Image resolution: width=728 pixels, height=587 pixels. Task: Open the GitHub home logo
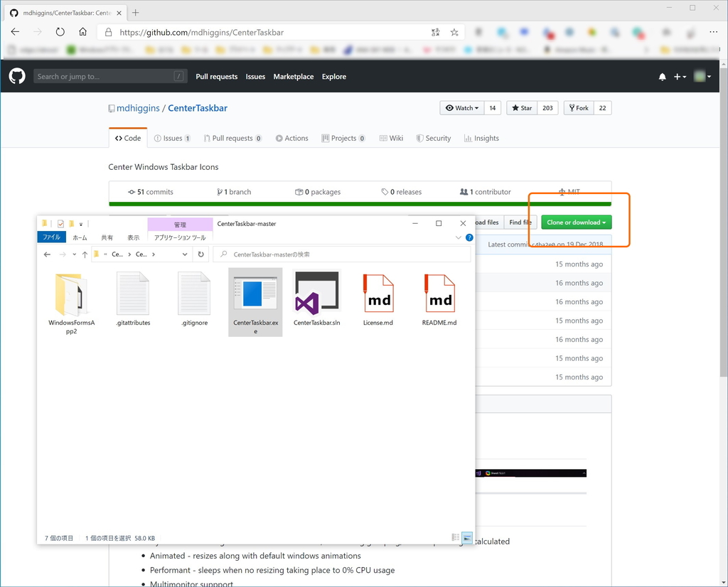click(x=17, y=76)
